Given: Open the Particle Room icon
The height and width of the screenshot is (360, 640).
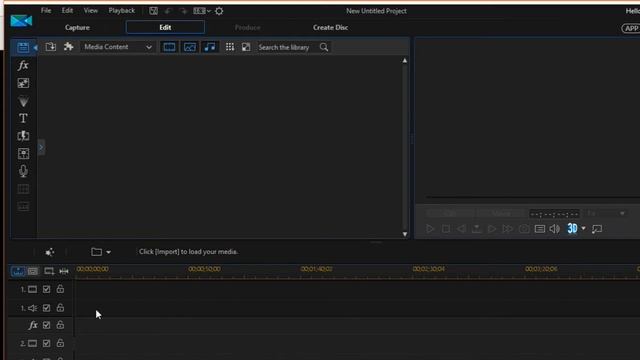Looking at the screenshot, I should coord(23,101).
